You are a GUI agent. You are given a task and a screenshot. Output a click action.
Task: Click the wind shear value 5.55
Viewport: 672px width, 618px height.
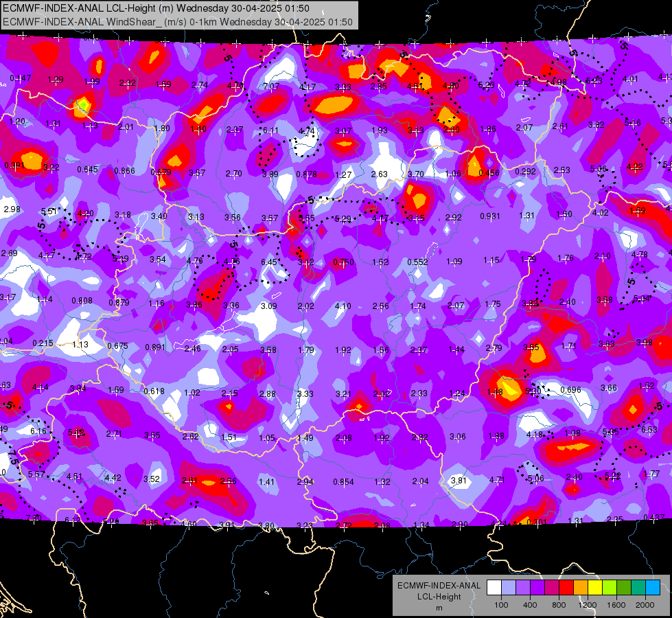306,218
